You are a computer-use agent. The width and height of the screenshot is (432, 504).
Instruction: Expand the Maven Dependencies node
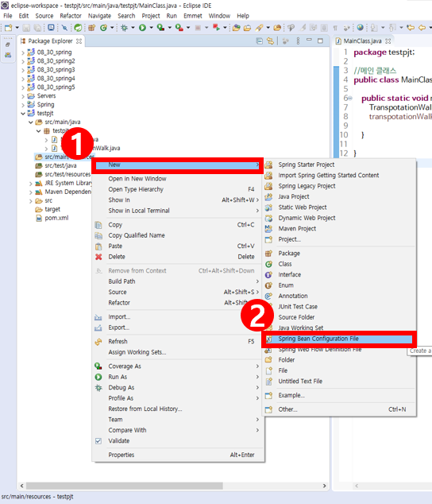(30, 192)
